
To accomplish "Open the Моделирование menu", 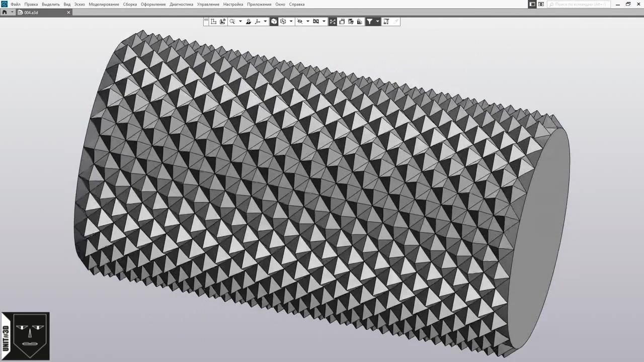I will (104, 5).
